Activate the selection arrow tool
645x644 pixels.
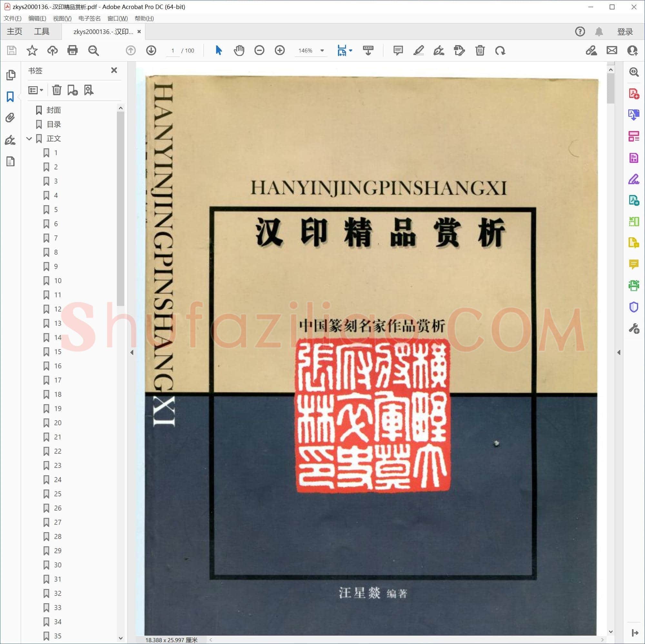(x=219, y=50)
